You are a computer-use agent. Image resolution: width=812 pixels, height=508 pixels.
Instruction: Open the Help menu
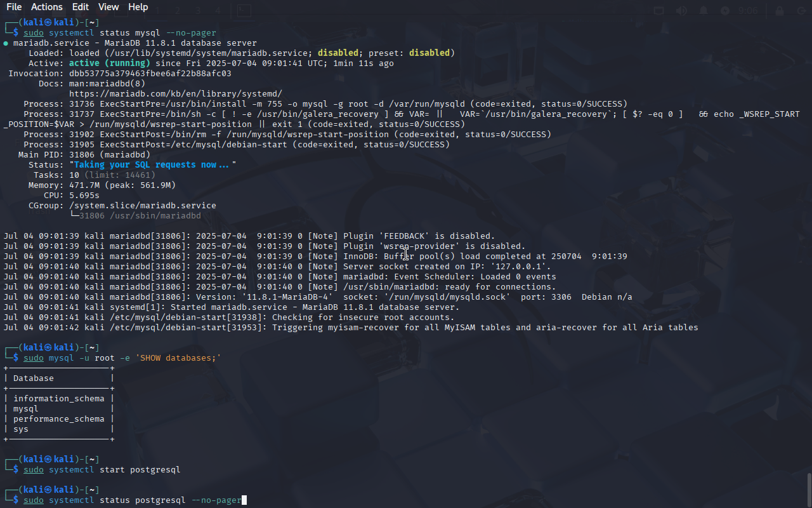point(138,7)
